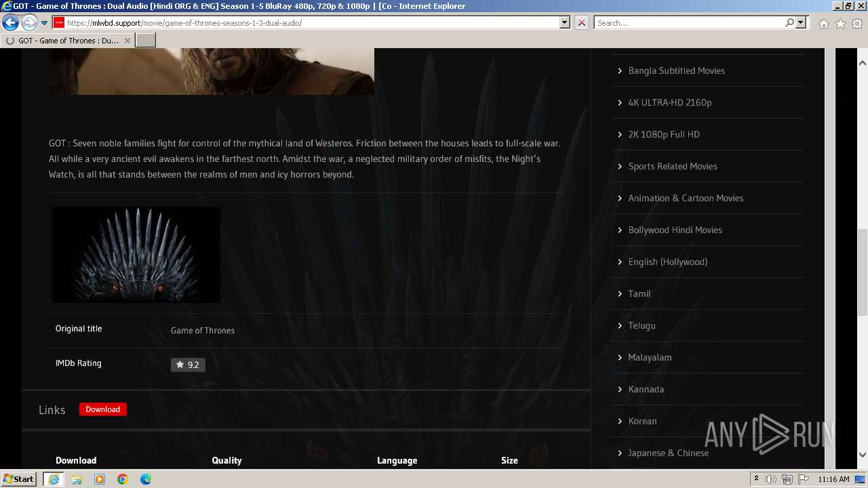
Task: Click the Iron Throne thumbnail image
Action: [136, 255]
